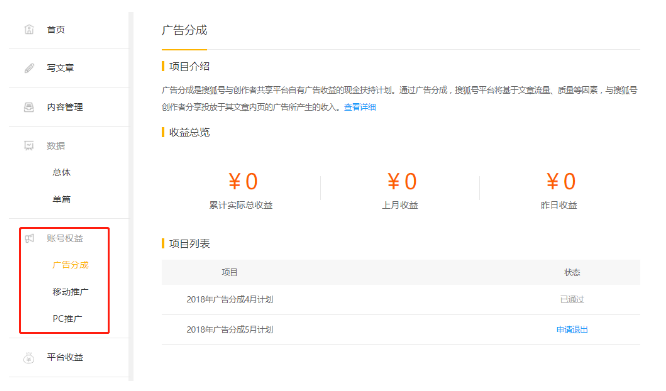
Task: Click the 状态 column header
Action: pyautogui.click(x=572, y=272)
